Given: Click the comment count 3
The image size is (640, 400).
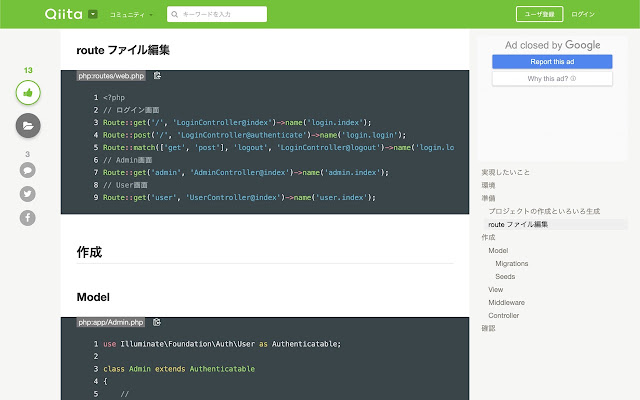Looking at the screenshot, I should pyautogui.click(x=27, y=154).
